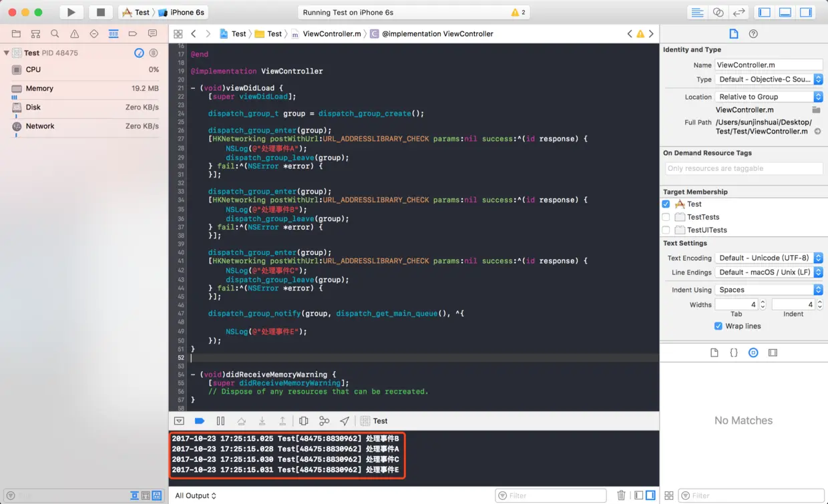
Task: Show the Quick Help inspector
Action: click(x=753, y=33)
